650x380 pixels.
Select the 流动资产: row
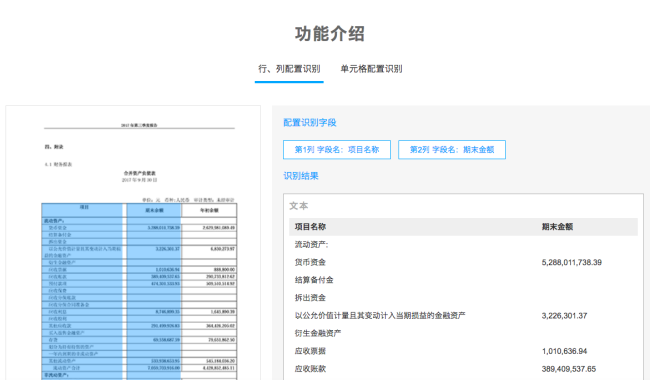pyautogui.click(x=463, y=244)
